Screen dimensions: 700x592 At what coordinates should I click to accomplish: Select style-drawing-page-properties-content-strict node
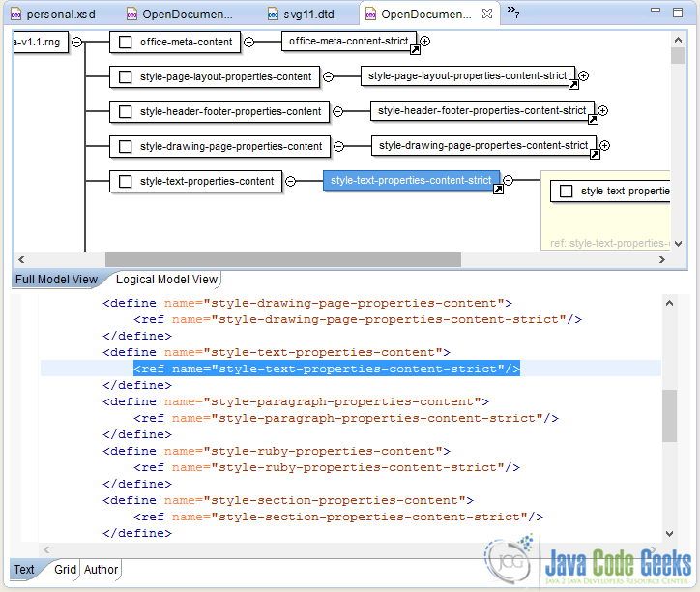pyautogui.click(x=483, y=146)
